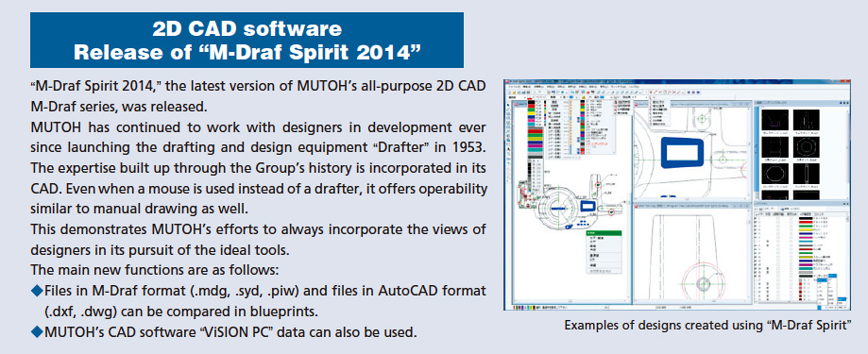
Task: Click the red alert entry in the dropdown list
Action: click(x=597, y=143)
